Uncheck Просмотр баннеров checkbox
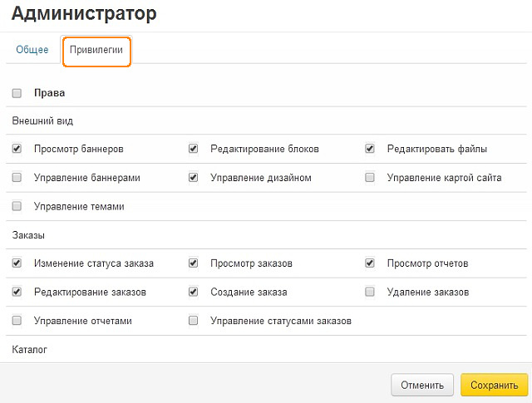The width and height of the screenshot is (532, 403). (17, 149)
